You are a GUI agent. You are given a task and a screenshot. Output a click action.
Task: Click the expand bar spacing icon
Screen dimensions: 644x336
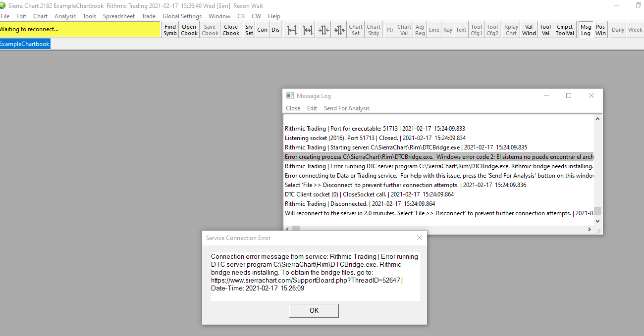(x=292, y=30)
